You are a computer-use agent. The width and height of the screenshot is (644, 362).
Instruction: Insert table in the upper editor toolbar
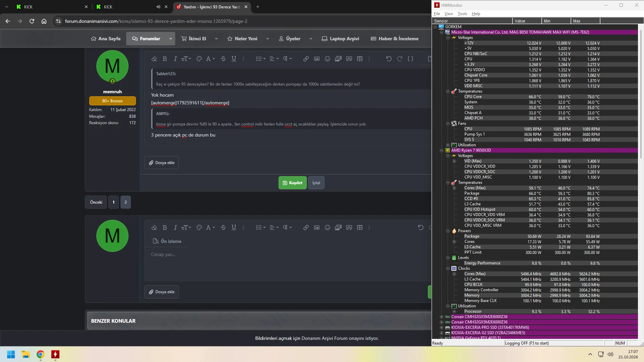click(360, 59)
